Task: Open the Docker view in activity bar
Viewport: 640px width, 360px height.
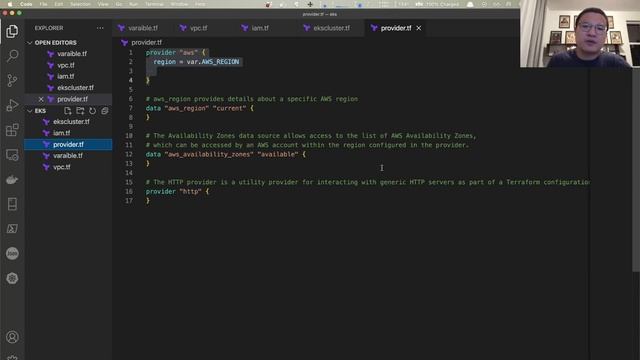Action: tap(12, 179)
